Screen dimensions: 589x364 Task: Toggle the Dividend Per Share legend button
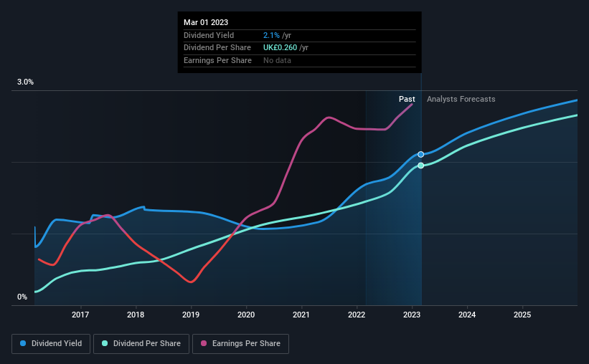(141, 344)
